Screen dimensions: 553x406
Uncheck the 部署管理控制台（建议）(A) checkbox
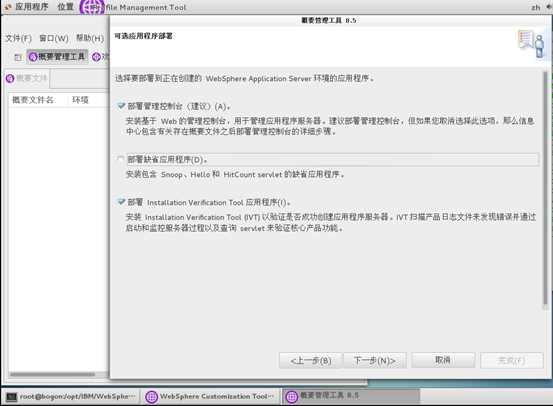point(121,106)
